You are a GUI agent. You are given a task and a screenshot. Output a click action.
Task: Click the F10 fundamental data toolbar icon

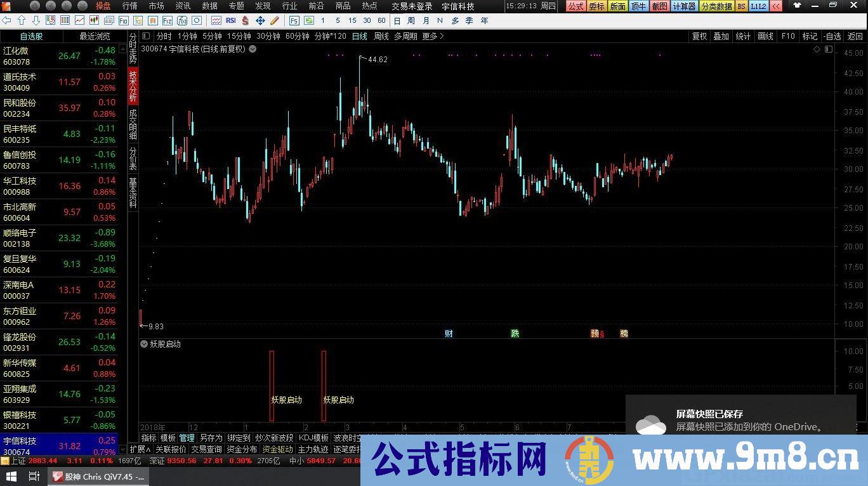787,36
